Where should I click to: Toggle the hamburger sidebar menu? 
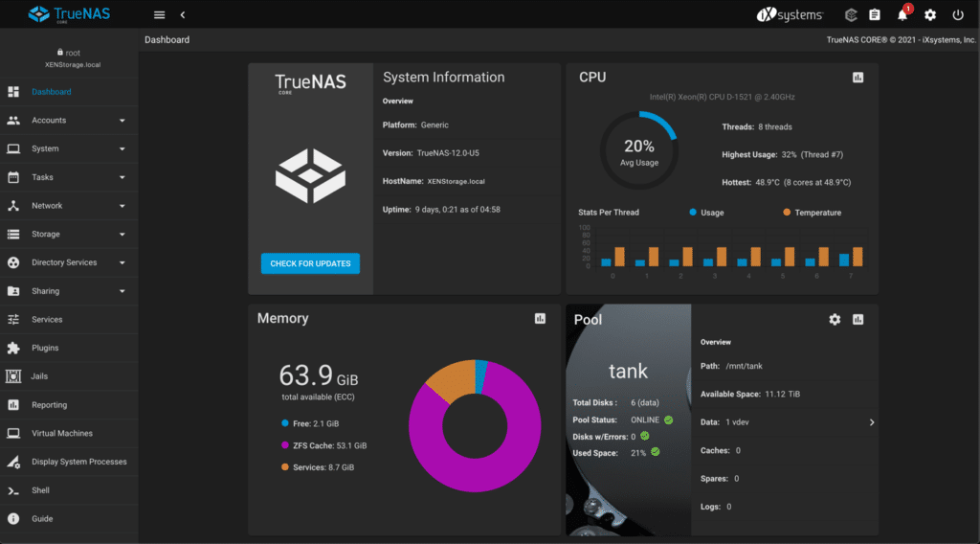coord(159,14)
